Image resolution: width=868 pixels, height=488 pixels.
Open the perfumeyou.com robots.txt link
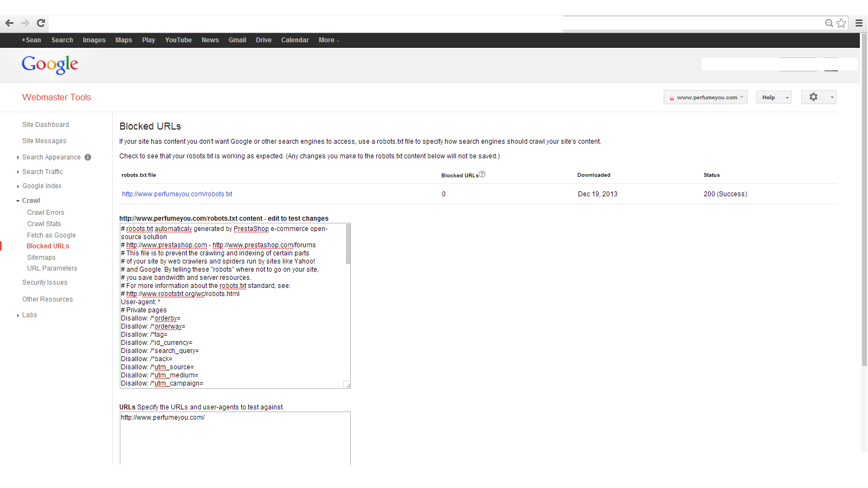[x=177, y=194]
